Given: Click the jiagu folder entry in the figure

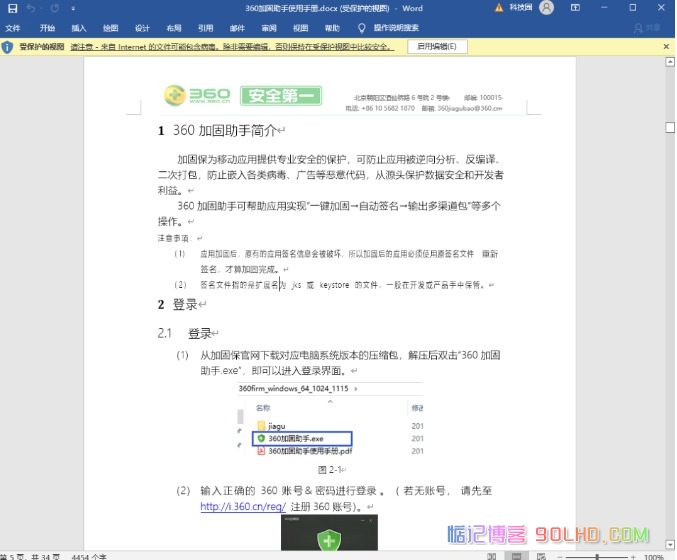Looking at the screenshot, I should click(272, 426).
